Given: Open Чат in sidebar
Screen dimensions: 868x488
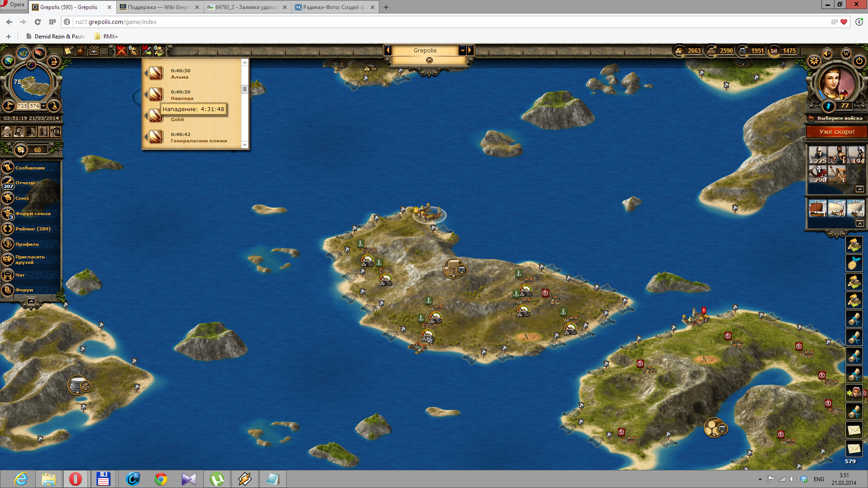Looking at the screenshot, I should click(x=20, y=275).
